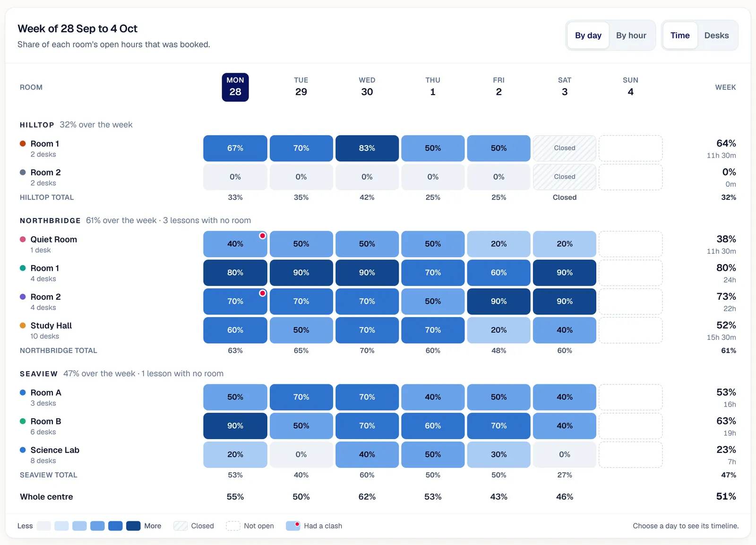Select the By day view
This screenshot has width=756, height=545.
(x=588, y=35)
